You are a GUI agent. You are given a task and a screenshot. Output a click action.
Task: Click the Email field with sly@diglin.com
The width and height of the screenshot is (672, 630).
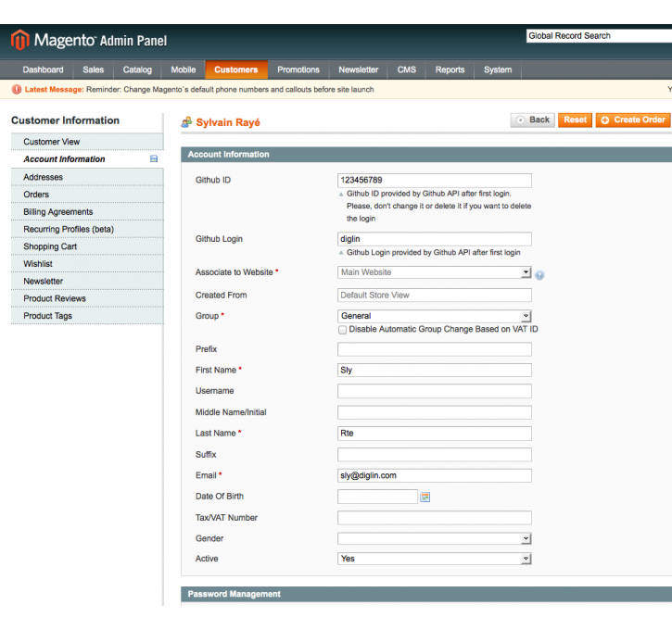coord(435,475)
